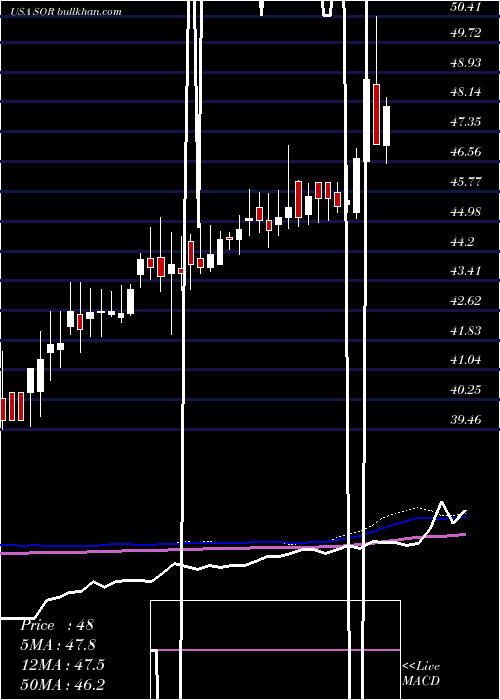Viewport: 500px width, 700px height.
Task: Click the 48.93 price axis label
Action: point(466,62)
